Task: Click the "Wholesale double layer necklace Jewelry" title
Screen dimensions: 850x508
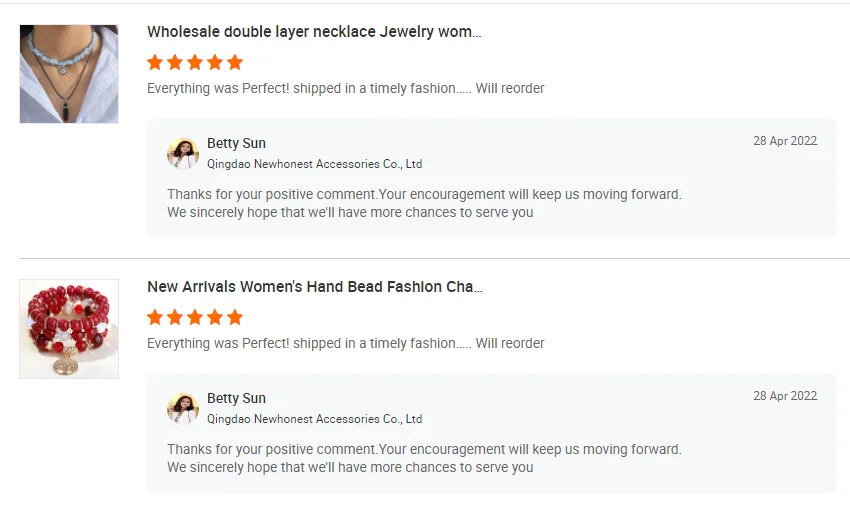Action: coord(314,32)
